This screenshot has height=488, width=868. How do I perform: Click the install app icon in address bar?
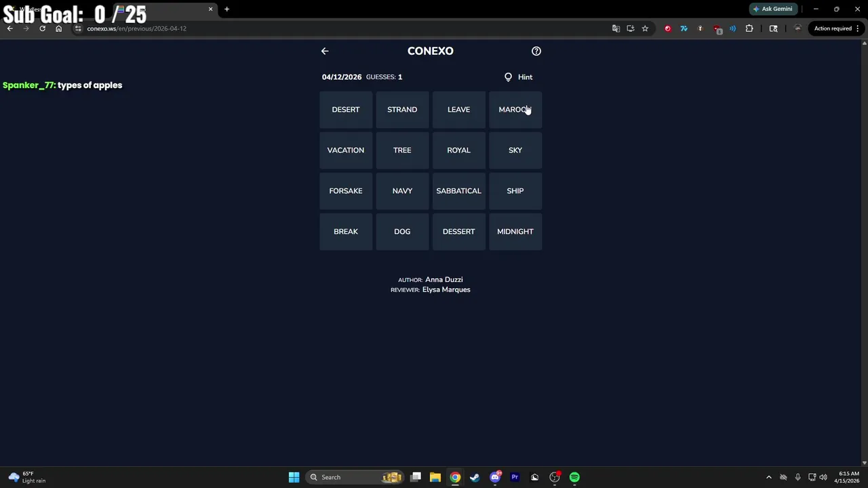tap(631, 28)
